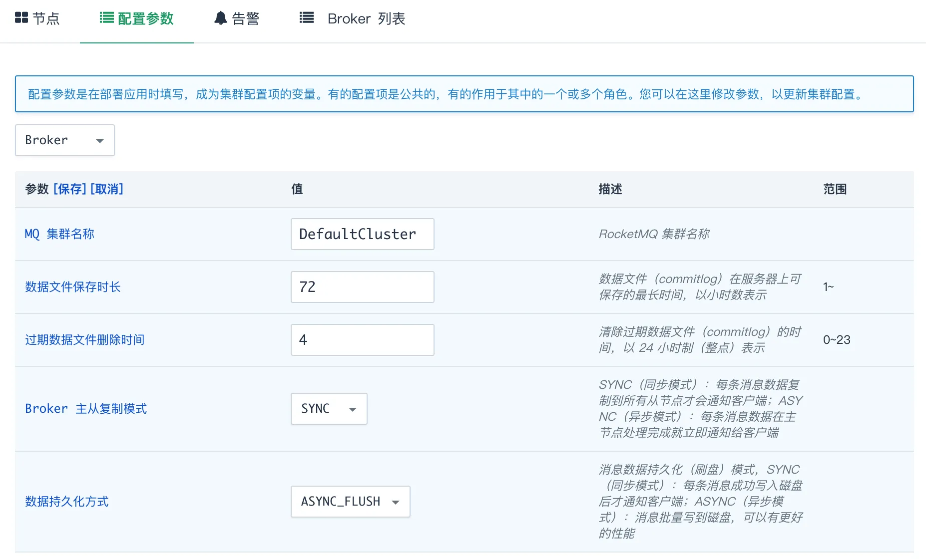Open the 告警 tab
This screenshot has width=926, height=560.
[237, 18]
